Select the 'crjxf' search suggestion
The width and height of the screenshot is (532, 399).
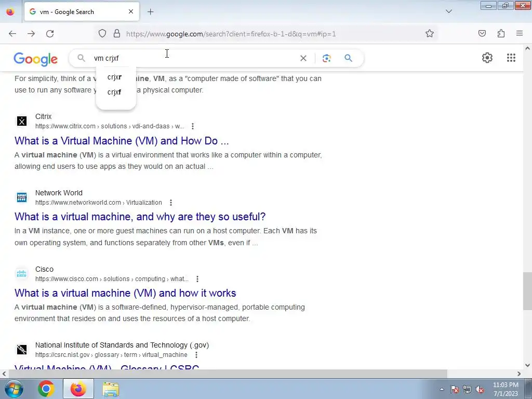[x=116, y=92]
